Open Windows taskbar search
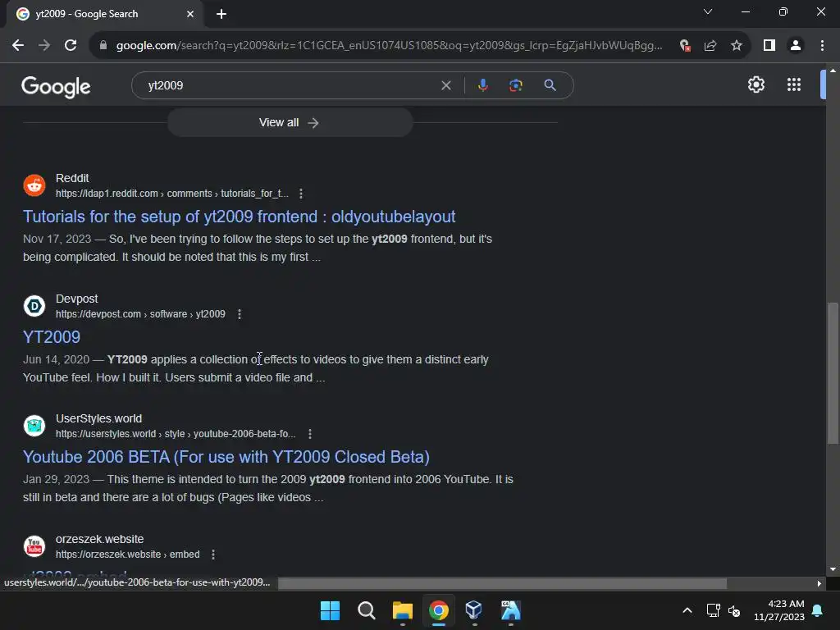The width and height of the screenshot is (840, 630). [367, 610]
